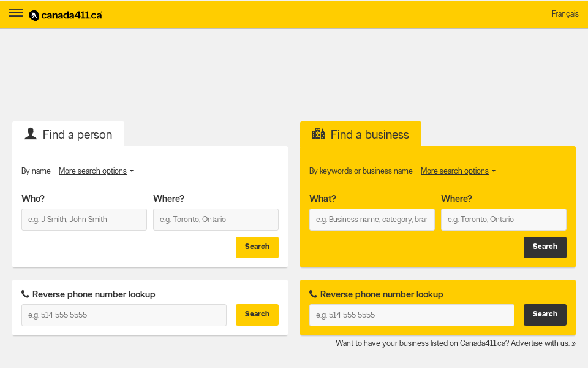The height and width of the screenshot is (368, 588).
Task: Click the person Where? location field
Action: tap(216, 220)
